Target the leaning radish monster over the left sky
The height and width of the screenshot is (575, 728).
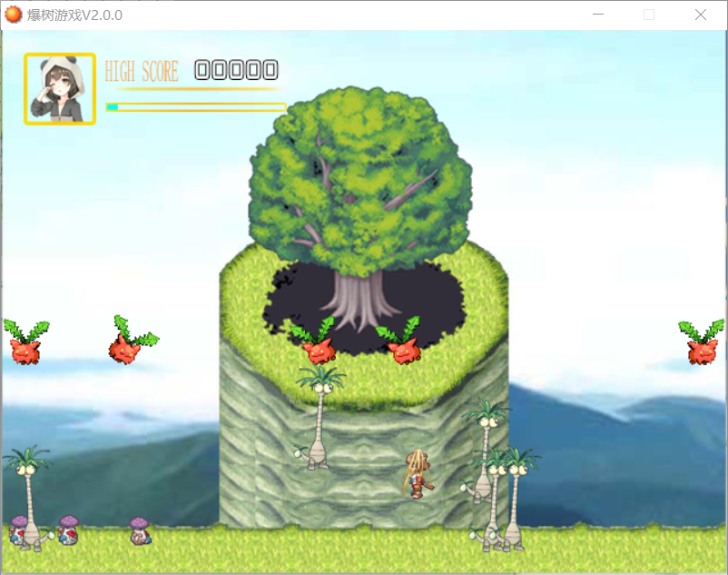pos(133,340)
